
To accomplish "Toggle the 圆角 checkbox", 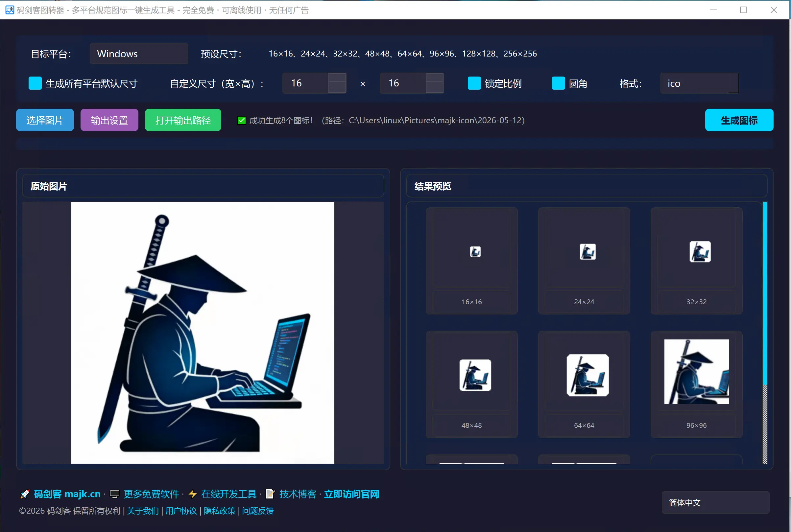I will 558,83.
